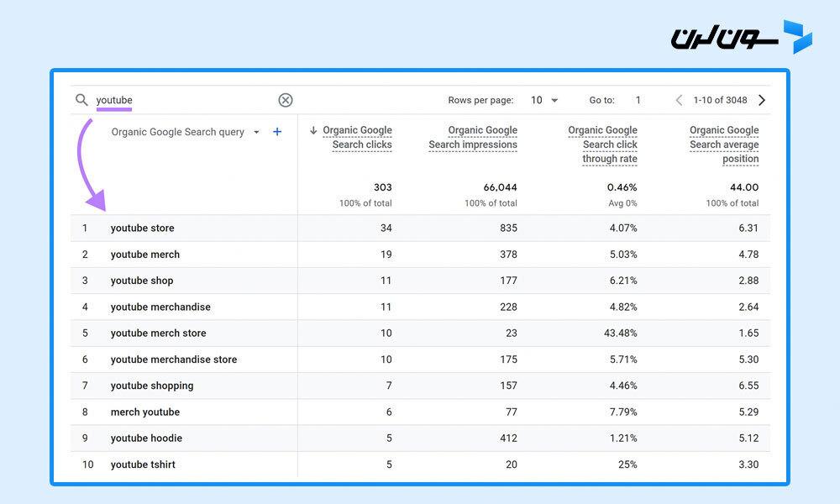Image resolution: width=840 pixels, height=504 pixels.
Task: Click the 5.03% click through rate cell
Action: (623, 255)
